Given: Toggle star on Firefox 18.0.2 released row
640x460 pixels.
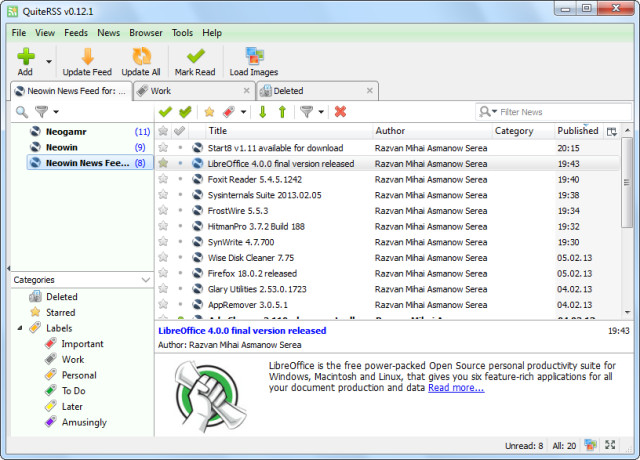Looking at the screenshot, I should [163, 273].
